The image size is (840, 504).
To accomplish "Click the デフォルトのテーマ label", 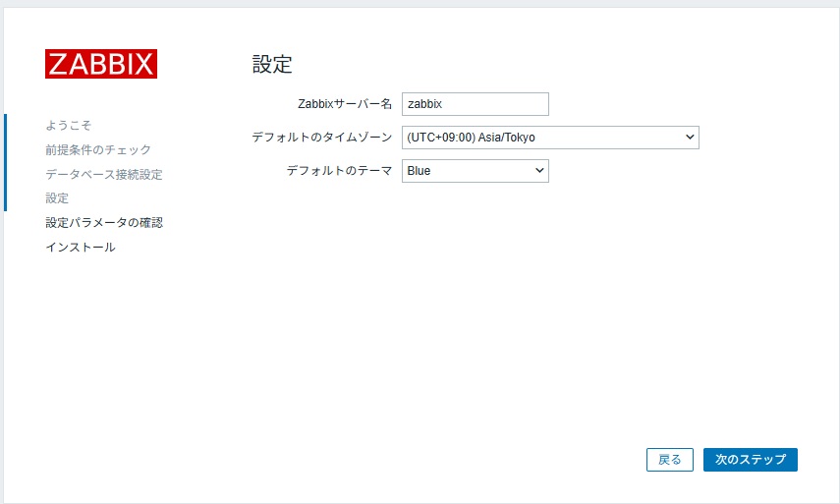I will point(339,171).
